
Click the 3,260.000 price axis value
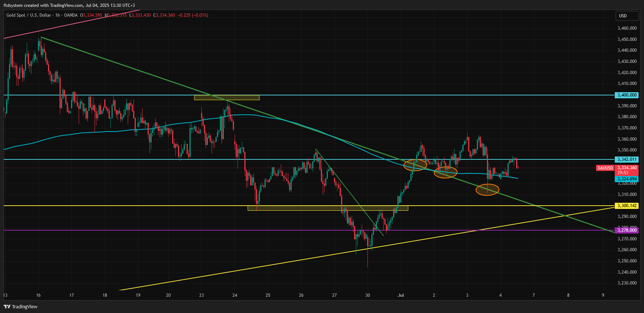(627, 250)
